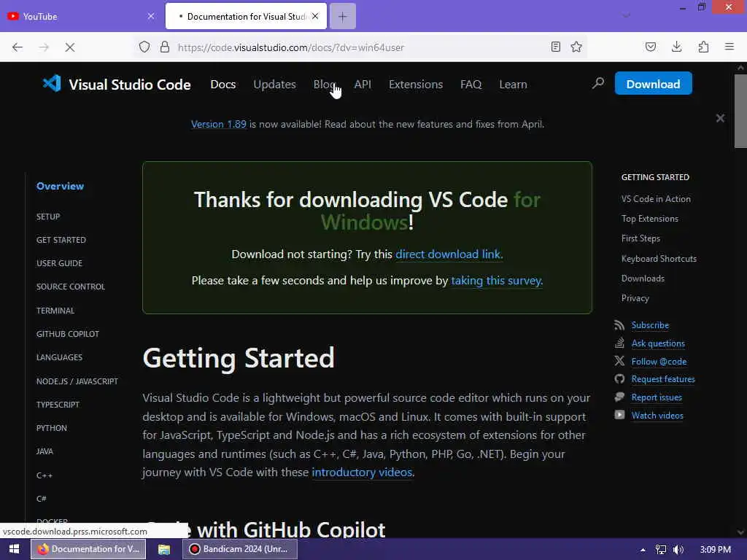Select Overview in the left sidebar

coord(60,186)
